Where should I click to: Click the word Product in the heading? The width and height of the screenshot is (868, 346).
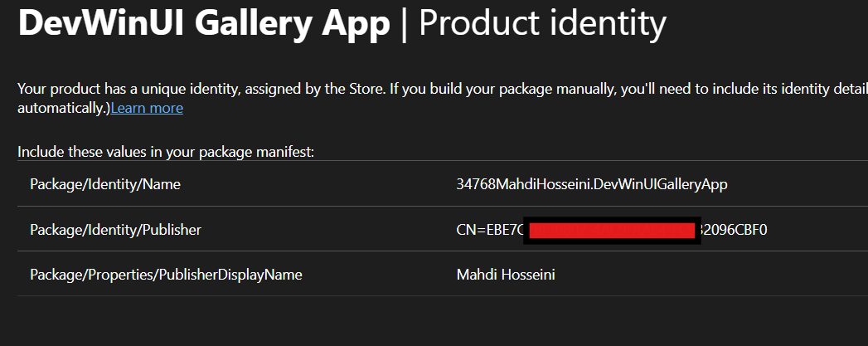(483, 23)
